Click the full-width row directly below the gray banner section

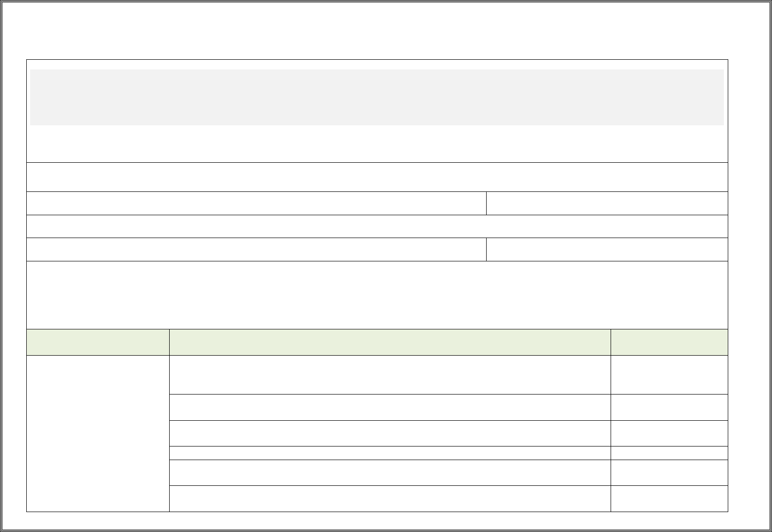pos(377,177)
